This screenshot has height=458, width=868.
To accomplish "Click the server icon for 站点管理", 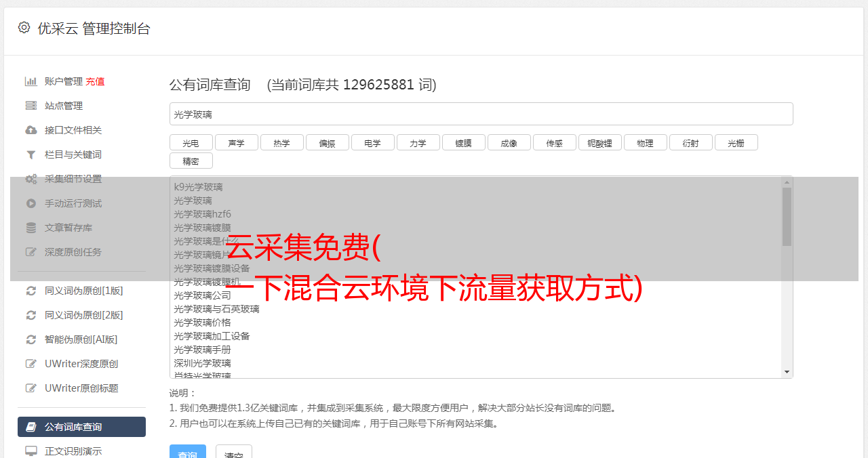I will [x=31, y=106].
